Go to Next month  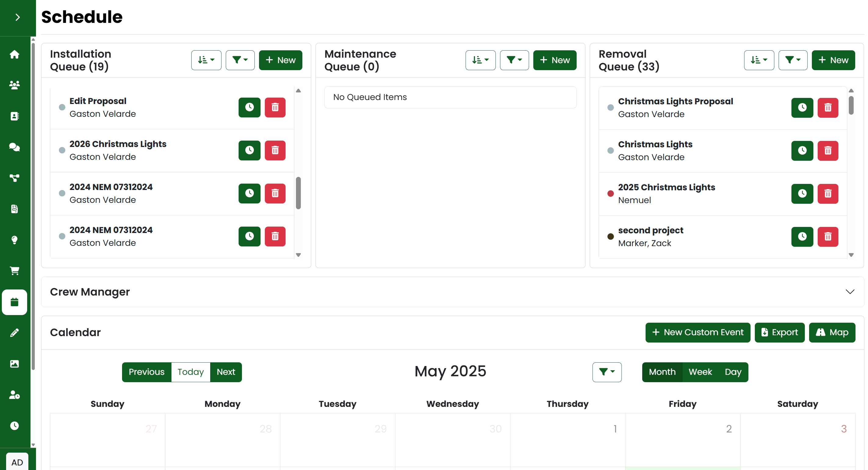tap(226, 372)
